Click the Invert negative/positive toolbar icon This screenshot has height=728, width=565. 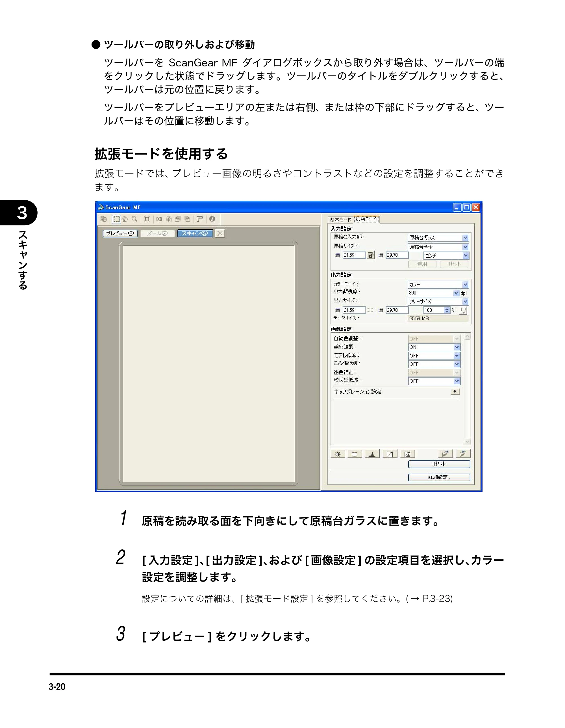160,219
